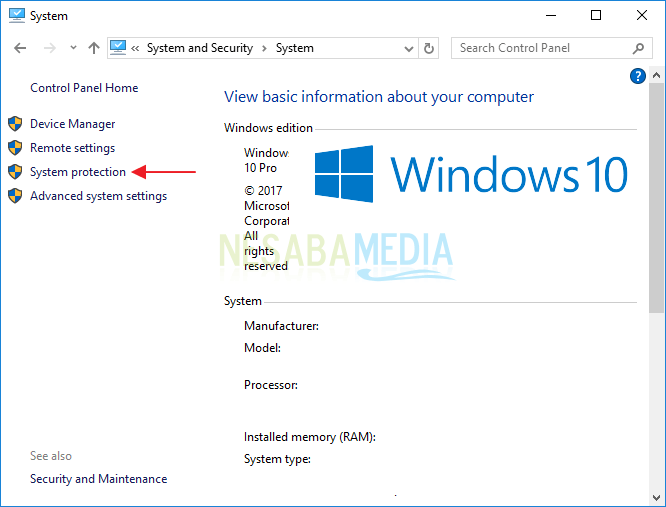Click the 'Windows edition' section label
Image resolution: width=666 pixels, height=507 pixels.
point(268,128)
